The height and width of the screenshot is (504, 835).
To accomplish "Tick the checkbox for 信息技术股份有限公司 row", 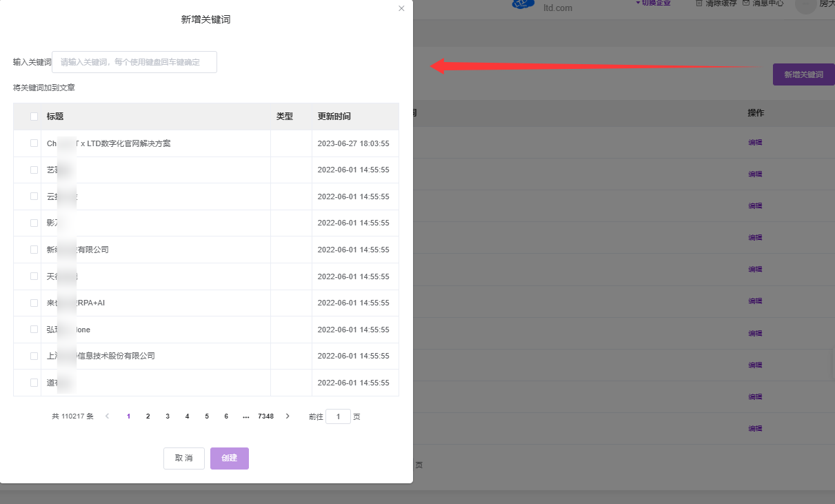I will (x=34, y=356).
